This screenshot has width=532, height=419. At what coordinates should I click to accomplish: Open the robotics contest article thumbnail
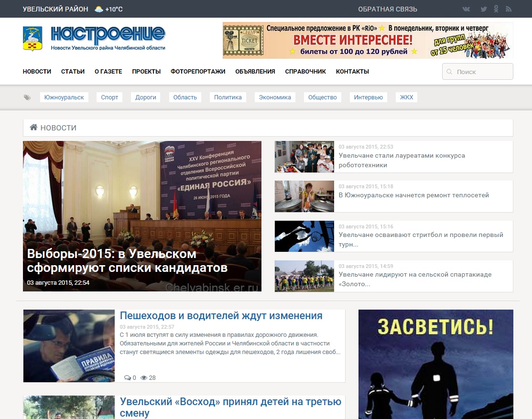pyautogui.click(x=304, y=157)
